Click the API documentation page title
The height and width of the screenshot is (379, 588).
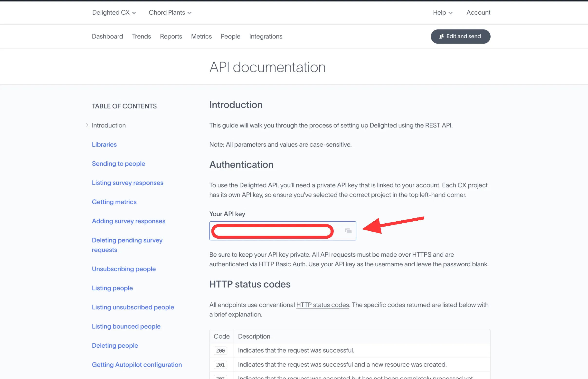click(x=267, y=67)
